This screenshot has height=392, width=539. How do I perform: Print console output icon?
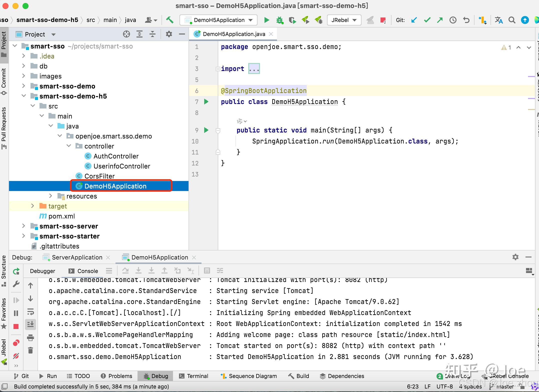(30, 338)
